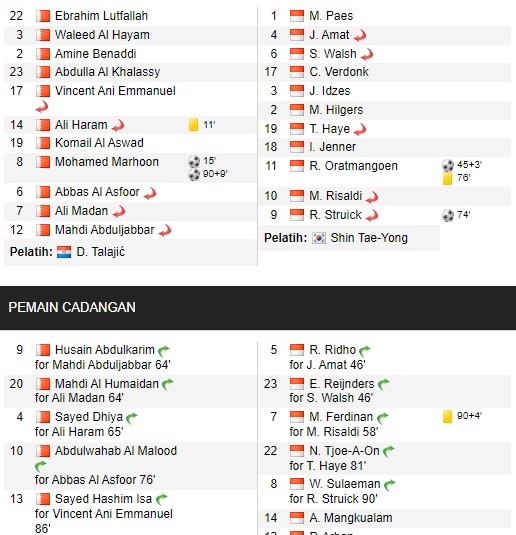Viewport: 516px width, 535px height.
Task: Open player M. Paes
Action: pos(331,16)
